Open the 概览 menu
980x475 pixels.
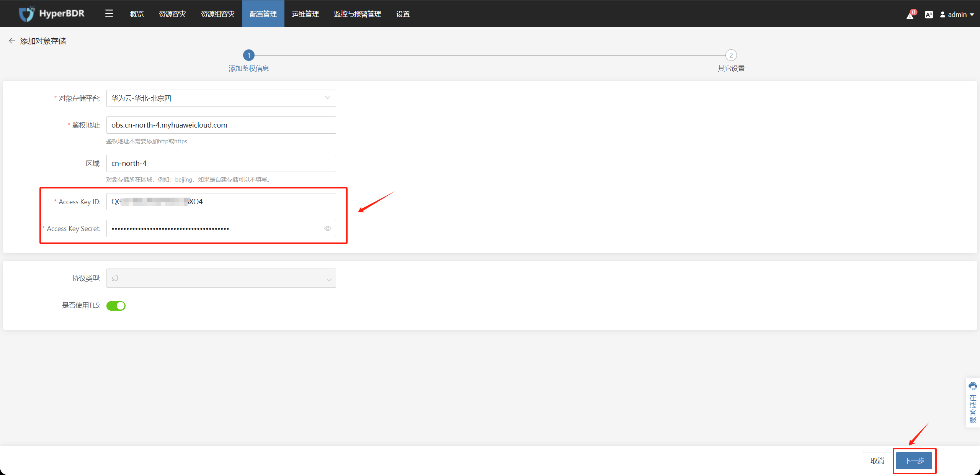point(137,14)
